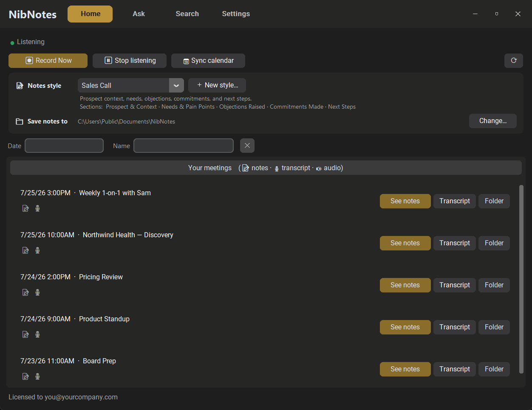Open Folder for Weekly 1-on-1 with Sam
The image size is (532, 410).
(x=494, y=201)
